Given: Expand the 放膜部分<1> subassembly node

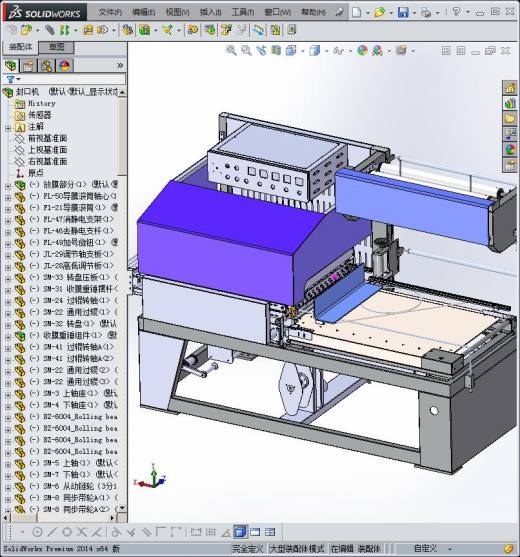Looking at the screenshot, I should point(8,186).
